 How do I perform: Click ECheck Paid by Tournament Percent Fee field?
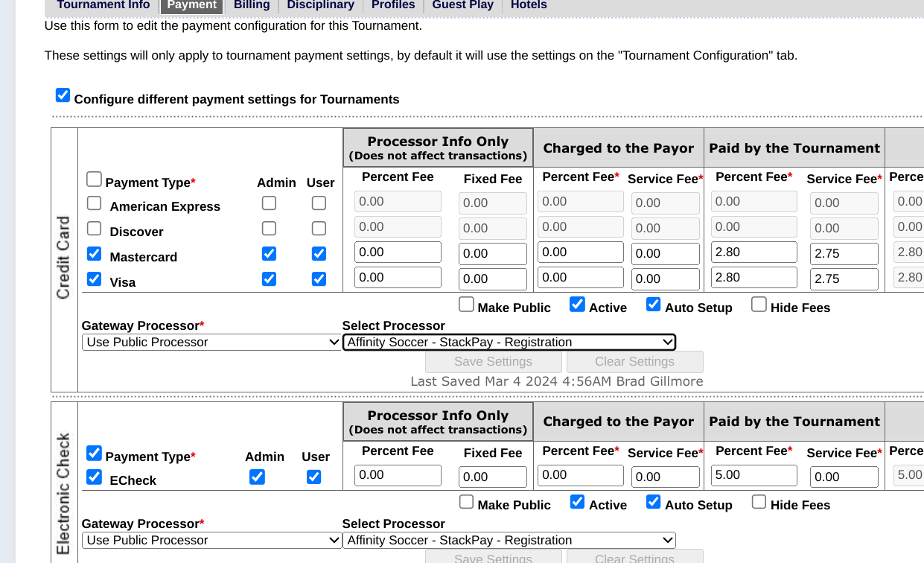753,475
